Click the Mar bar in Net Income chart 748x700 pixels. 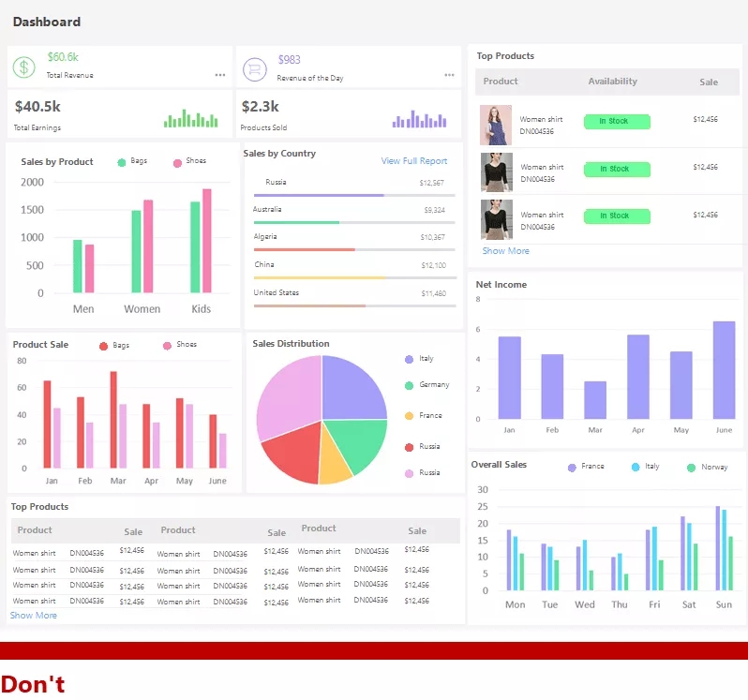coord(595,400)
